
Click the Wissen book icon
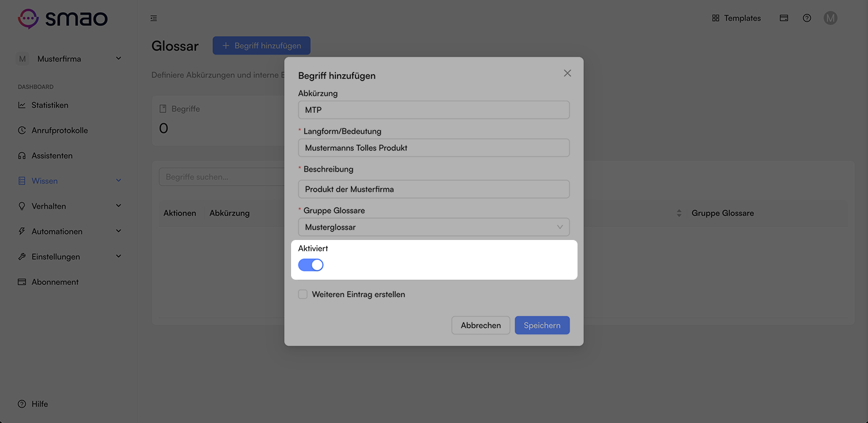[x=22, y=181]
